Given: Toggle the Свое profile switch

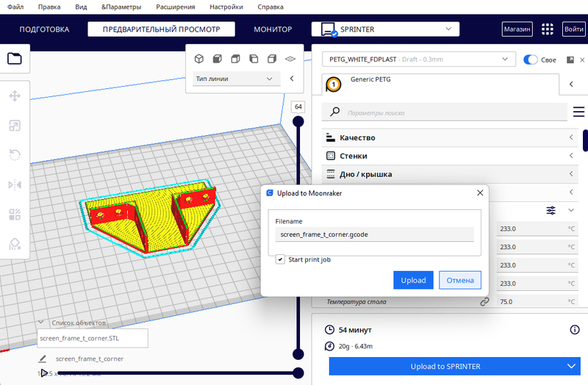Looking at the screenshot, I should click(530, 60).
